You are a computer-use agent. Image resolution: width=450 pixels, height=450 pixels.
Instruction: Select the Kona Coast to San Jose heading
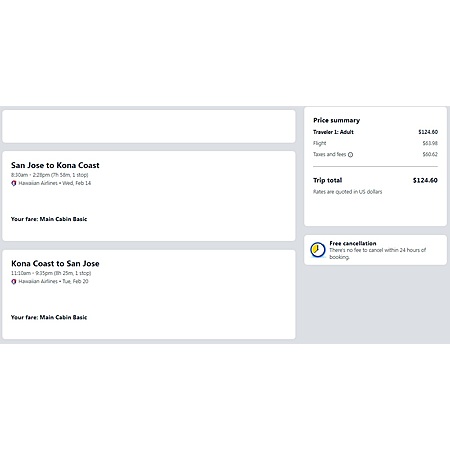click(x=55, y=264)
